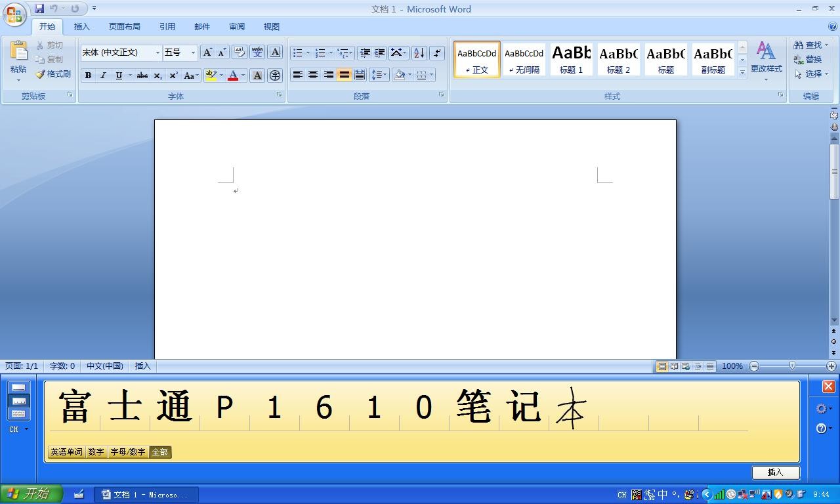Align text to the right
Image resolution: width=840 pixels, height=504 pixels.
click(328, 75)
